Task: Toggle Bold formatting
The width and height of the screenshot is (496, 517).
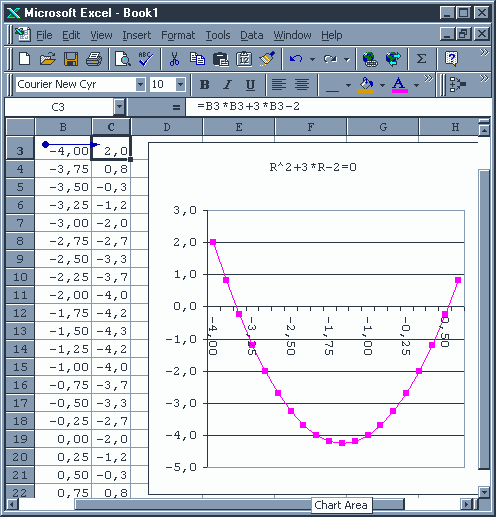Action: point(205,85)
